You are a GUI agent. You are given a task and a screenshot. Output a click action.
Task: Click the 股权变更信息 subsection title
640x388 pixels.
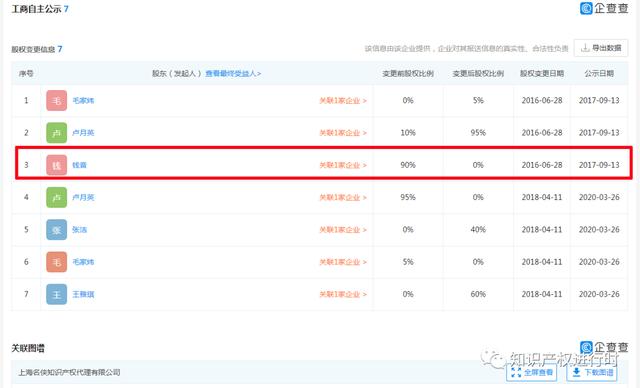tap(33, 49)
